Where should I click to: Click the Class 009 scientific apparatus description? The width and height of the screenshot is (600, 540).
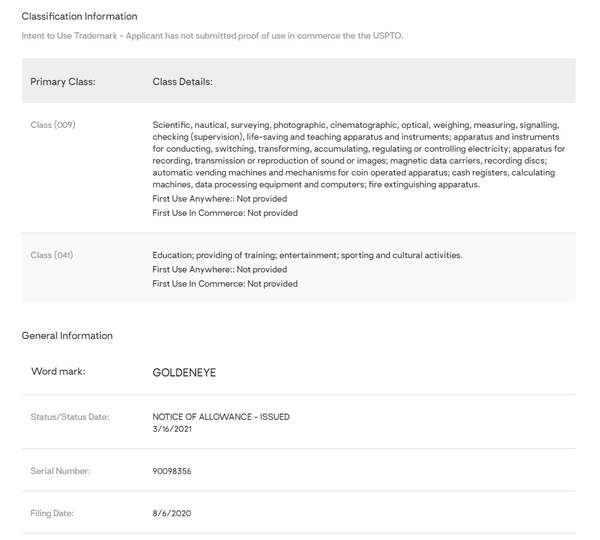[359, 155]
